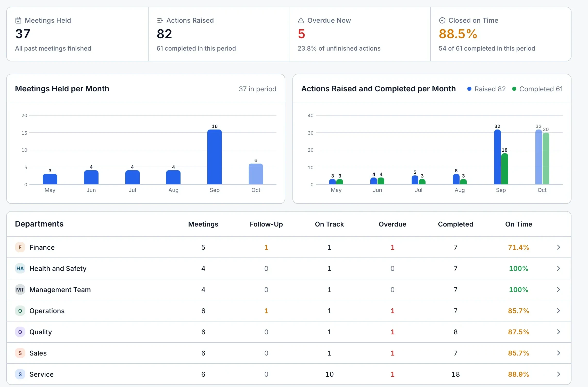Sort by the Meetings column header

pos(203,224)
